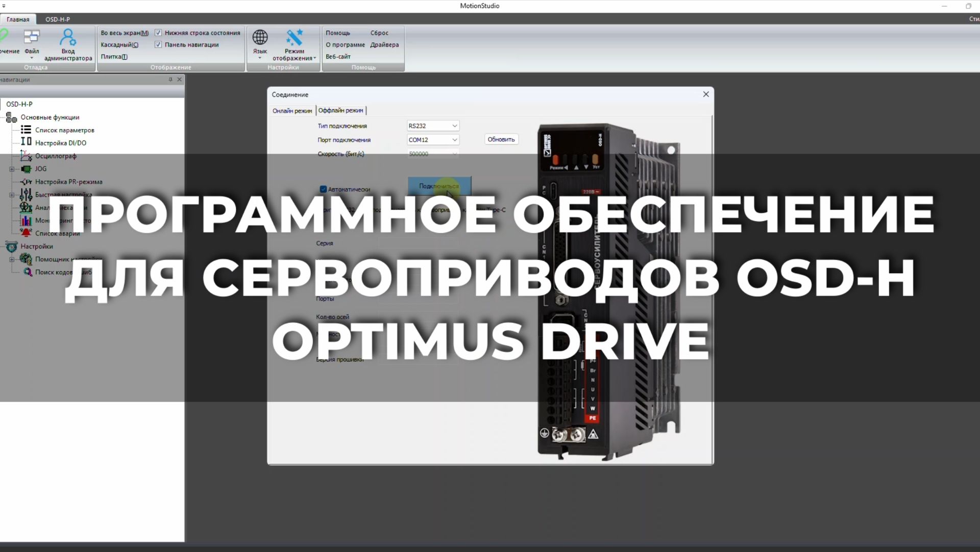Select the Онлайн режим tab
Screen dimensions: 980x552
292,111
